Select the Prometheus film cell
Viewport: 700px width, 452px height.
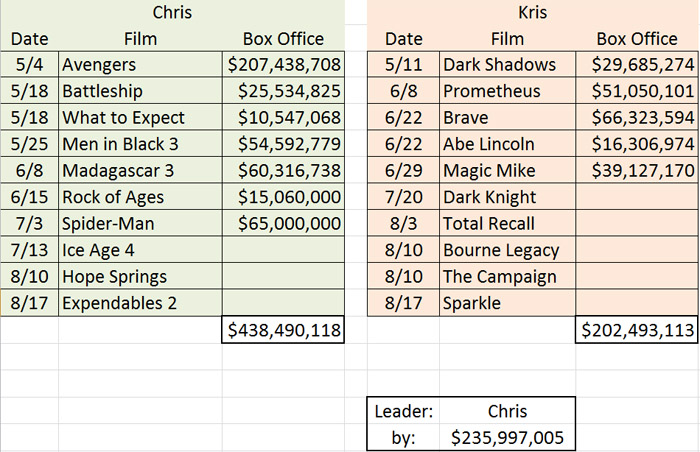click(x=507, y=91)
